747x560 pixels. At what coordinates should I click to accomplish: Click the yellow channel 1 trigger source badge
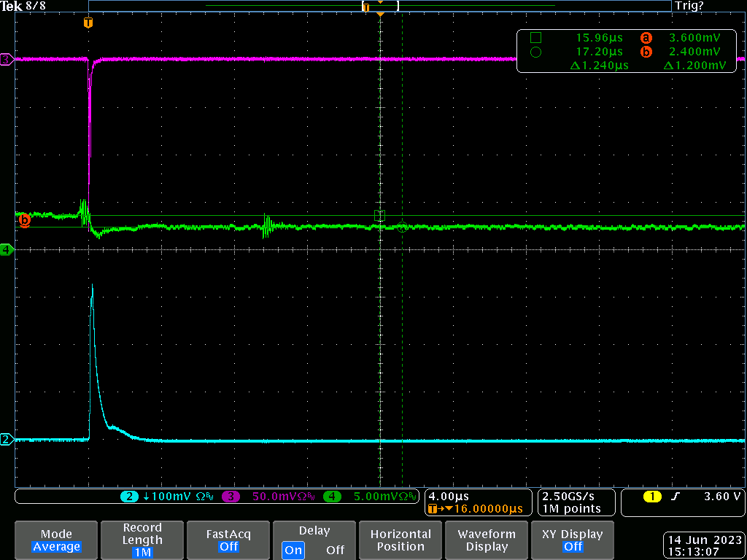pos(651,497)
